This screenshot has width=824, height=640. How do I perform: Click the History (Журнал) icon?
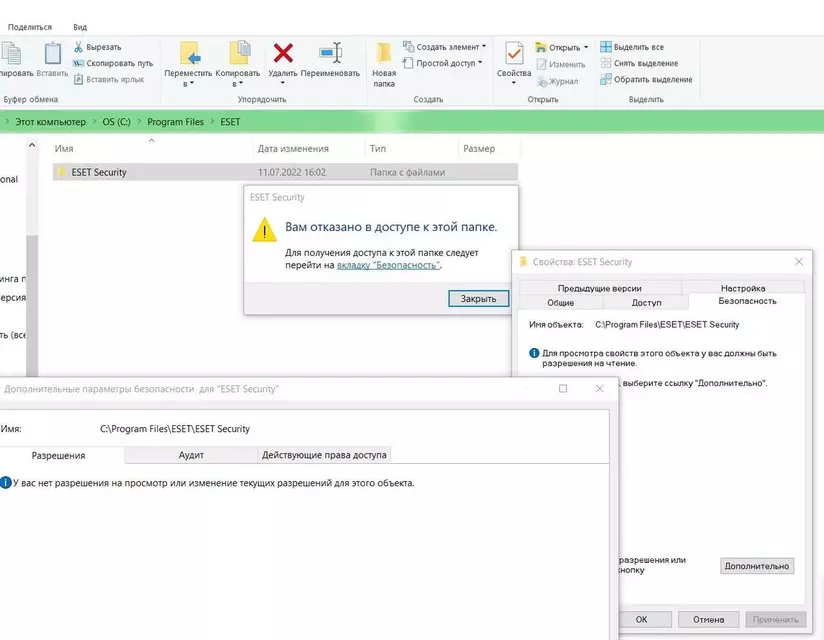[542, 81]
